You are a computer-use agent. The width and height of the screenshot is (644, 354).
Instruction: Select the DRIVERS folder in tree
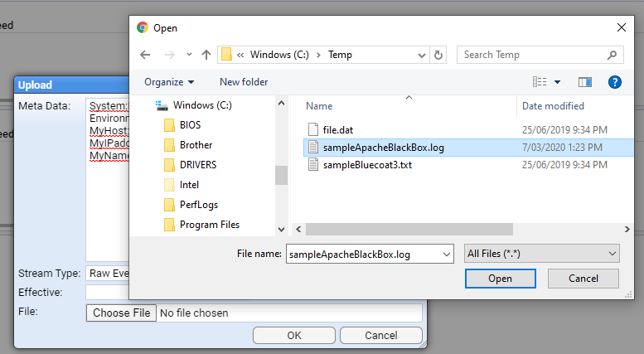click(198, 165)
